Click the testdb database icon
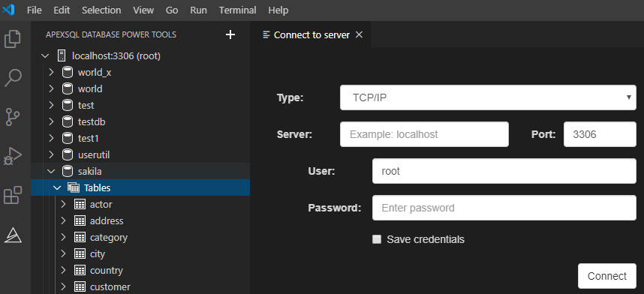 tap(68, 122)
